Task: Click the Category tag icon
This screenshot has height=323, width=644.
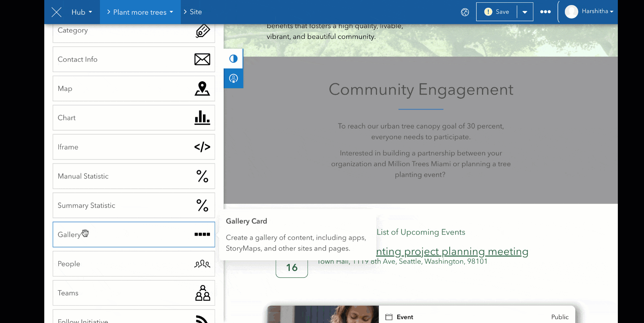Action: [x=203, y=31]
